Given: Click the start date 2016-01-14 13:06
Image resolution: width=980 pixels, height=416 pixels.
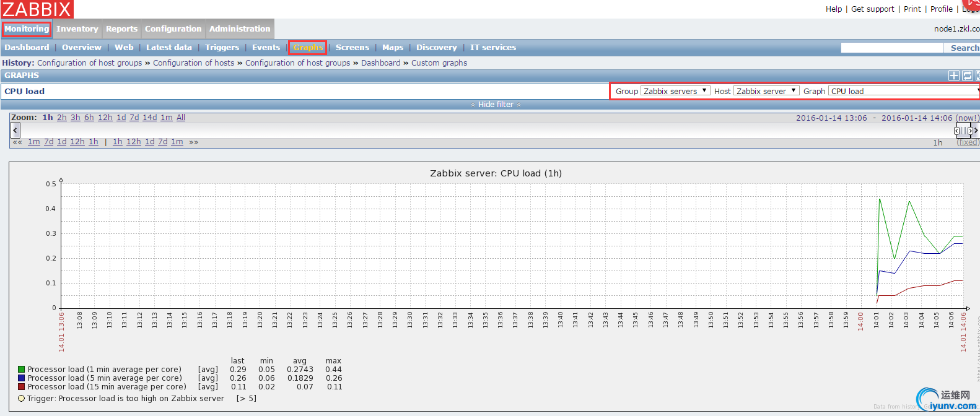Looking at the screenshot, I should click(831, 118).
